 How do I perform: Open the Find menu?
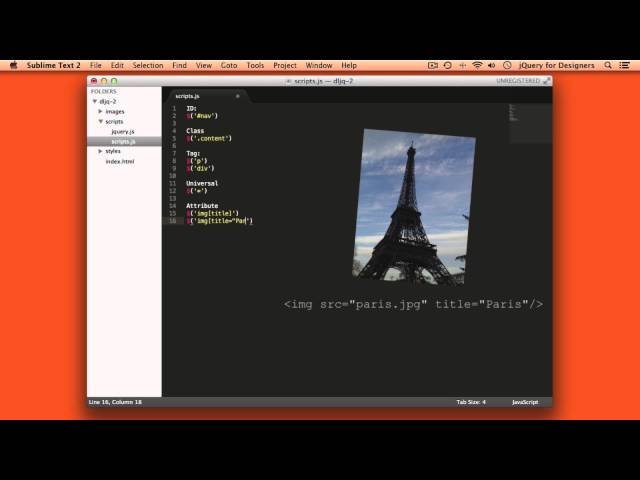(179, 65)
